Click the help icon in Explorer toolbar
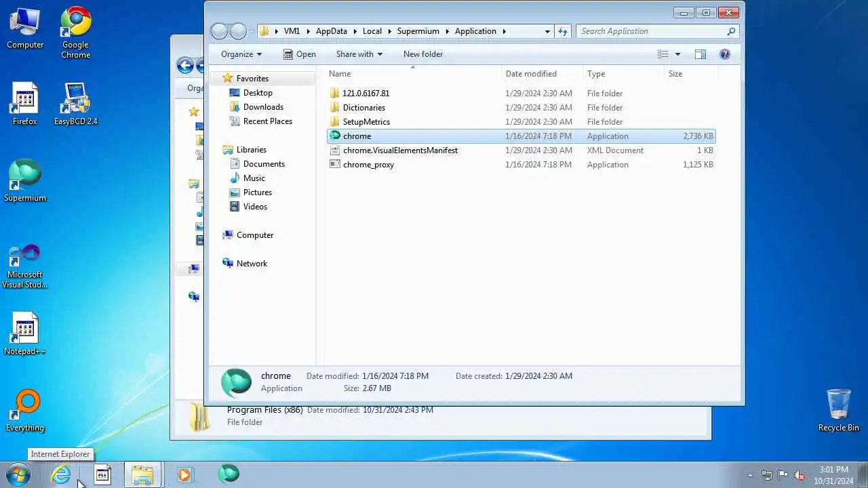The width and height of the screenshot is (868, 488). (725, 54)
